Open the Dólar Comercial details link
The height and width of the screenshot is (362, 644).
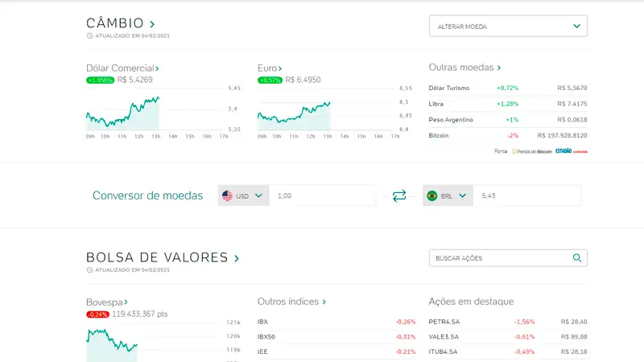point(122,68)
